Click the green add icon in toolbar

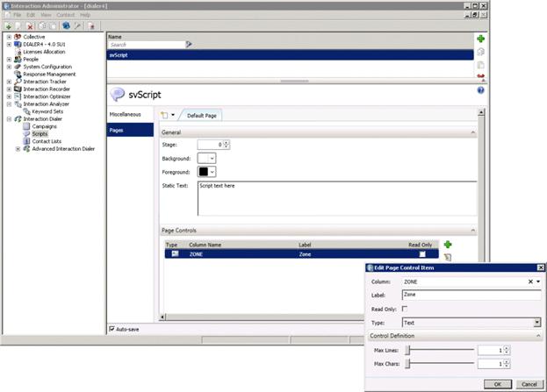pos(9,26)
